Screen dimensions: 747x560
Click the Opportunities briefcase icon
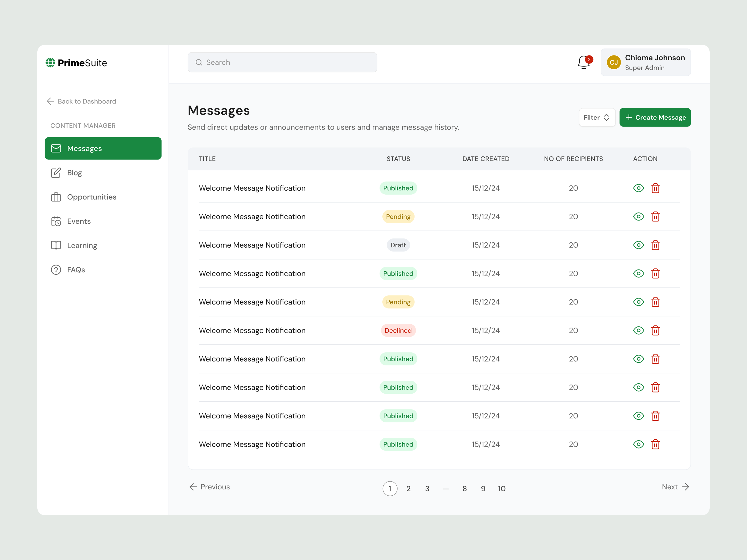(56, 197)
